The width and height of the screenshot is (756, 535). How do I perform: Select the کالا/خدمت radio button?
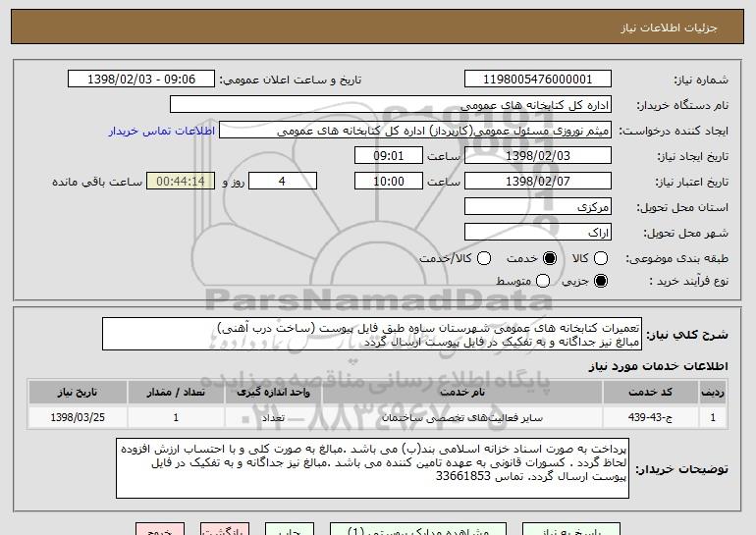[484, 258]
